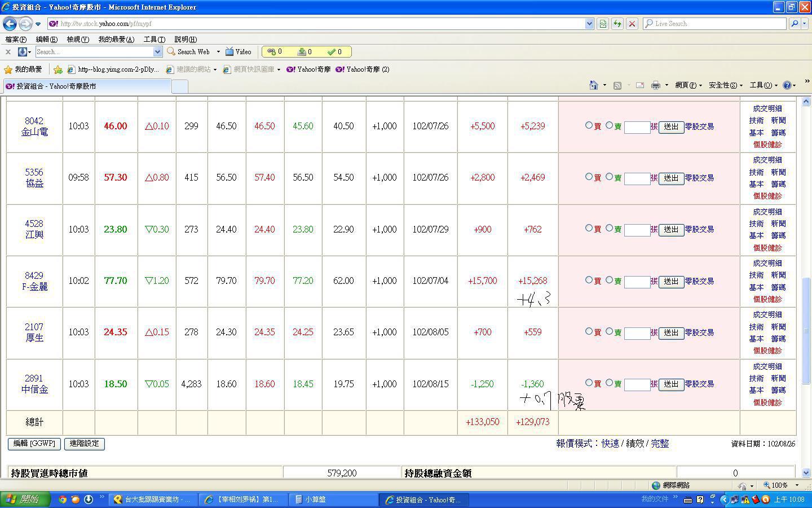This screenshot has height=508, width=812.
Task: Click the 進階設定 button
Action: 84,444
